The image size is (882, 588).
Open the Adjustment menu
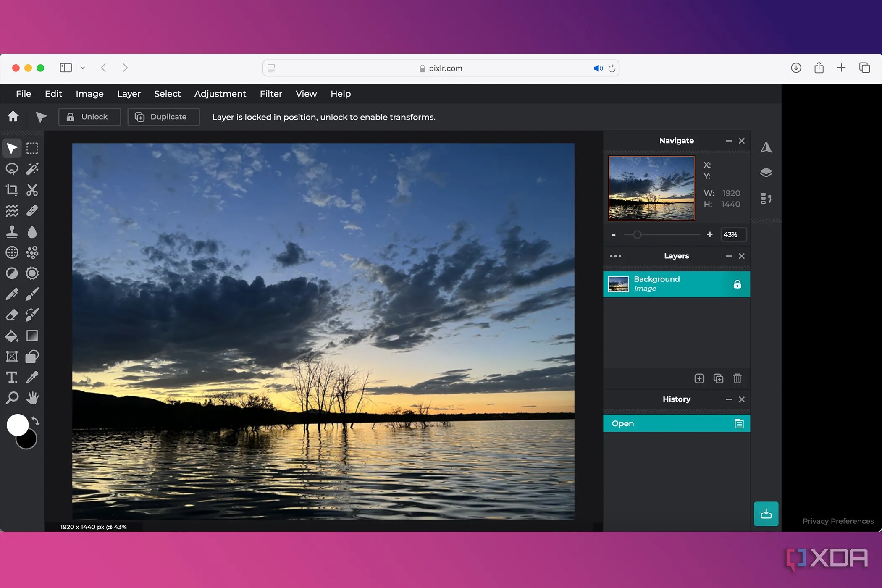pos(220,94)
